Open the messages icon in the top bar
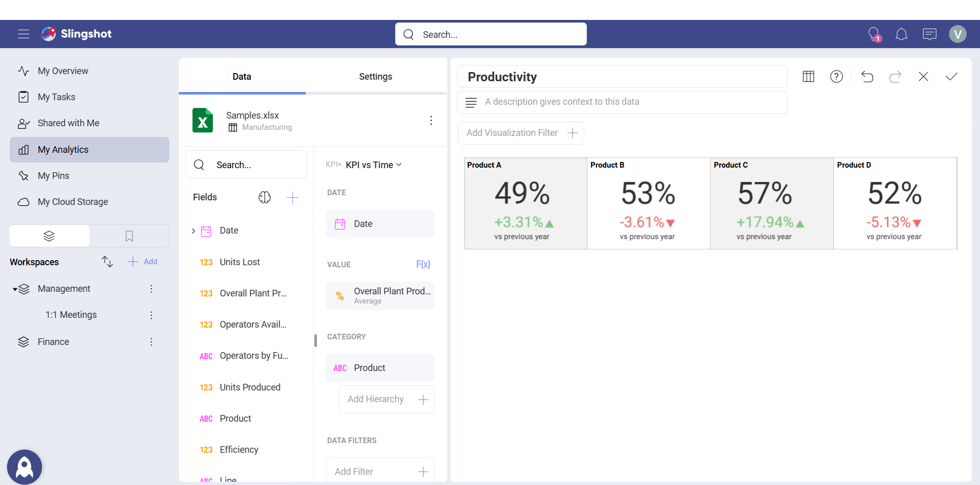Image resolution: width=980 pixels, height=485 pixels. (x=929, y=34)
